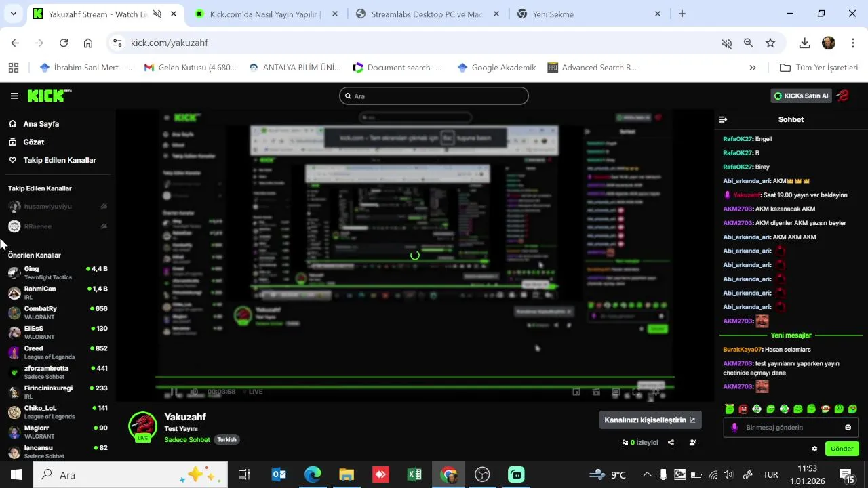Go back in browser history
Image resolution: width=868 pixels, height=488 pixels.
pos(15,43)
